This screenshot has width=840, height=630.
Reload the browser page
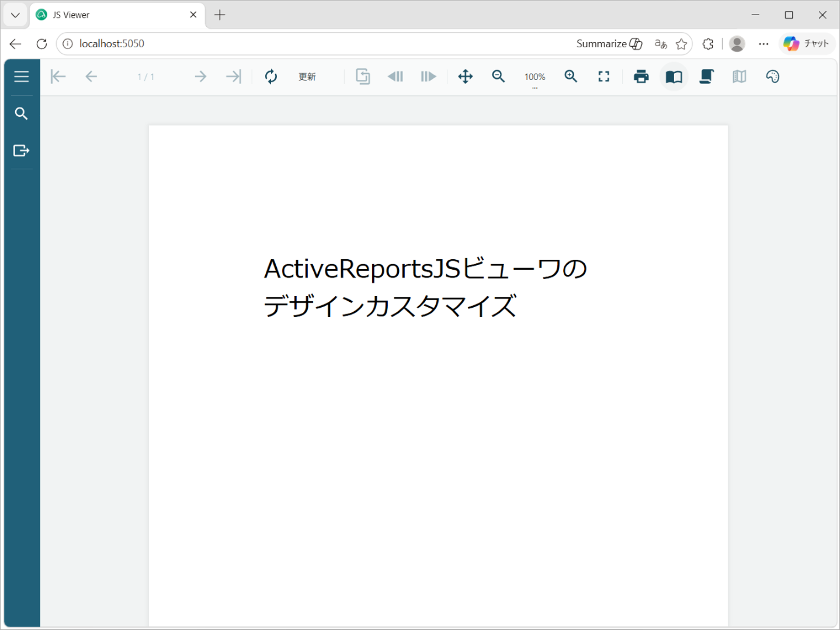click(41, 44)
